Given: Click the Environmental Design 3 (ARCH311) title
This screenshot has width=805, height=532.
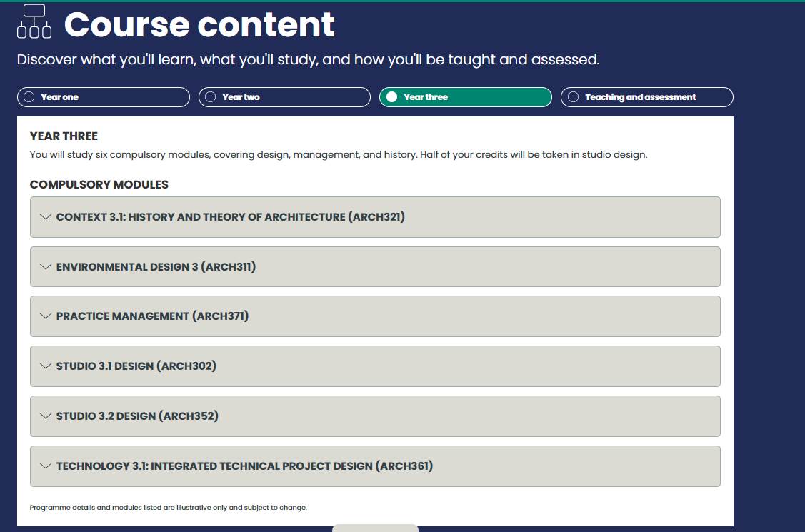Looking at the screenshot, I should coord(156,267).
